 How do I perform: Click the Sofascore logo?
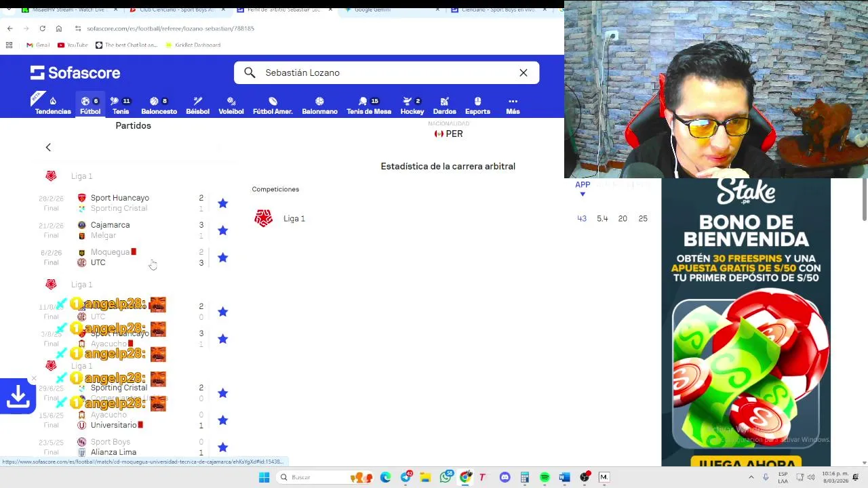[75, 73]
